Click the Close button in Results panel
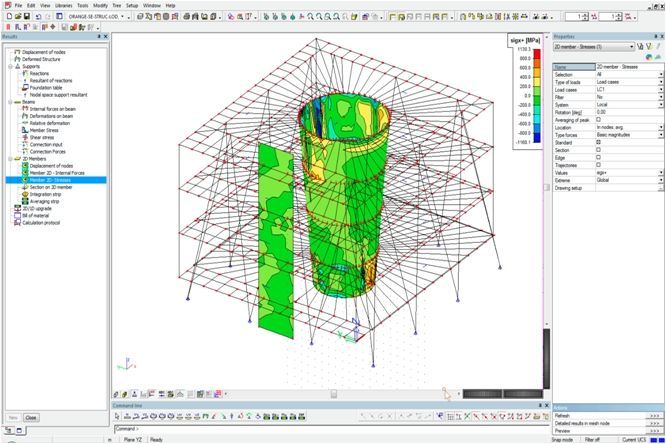Viewport: 666px width, 444px height. (31, 417)
